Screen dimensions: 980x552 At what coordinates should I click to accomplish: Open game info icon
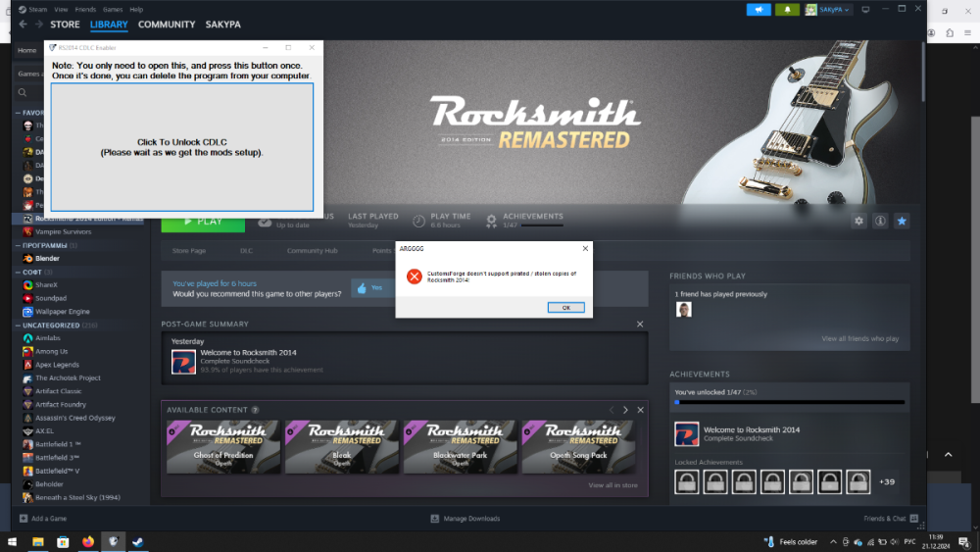[x=880, y=221]
